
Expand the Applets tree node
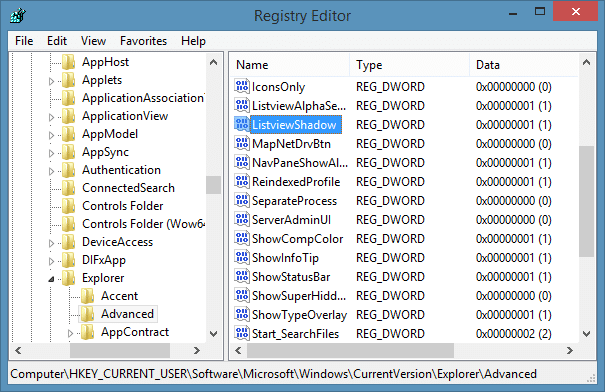51,81
